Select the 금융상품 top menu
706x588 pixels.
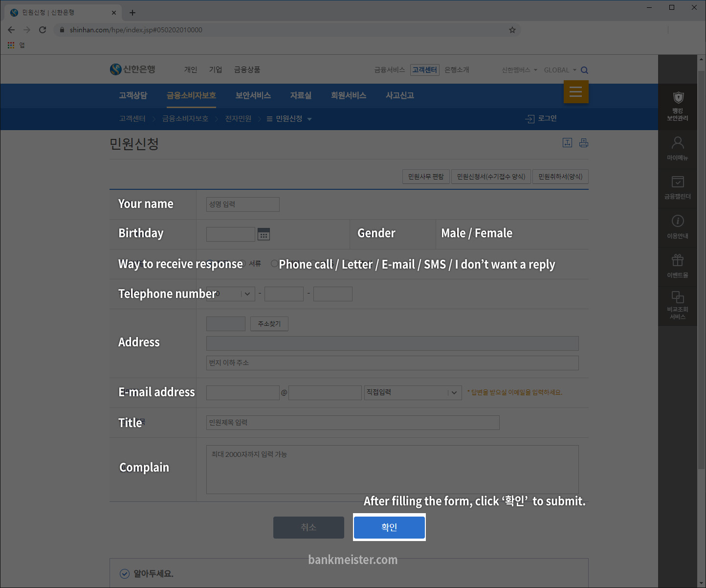[247, 70]
